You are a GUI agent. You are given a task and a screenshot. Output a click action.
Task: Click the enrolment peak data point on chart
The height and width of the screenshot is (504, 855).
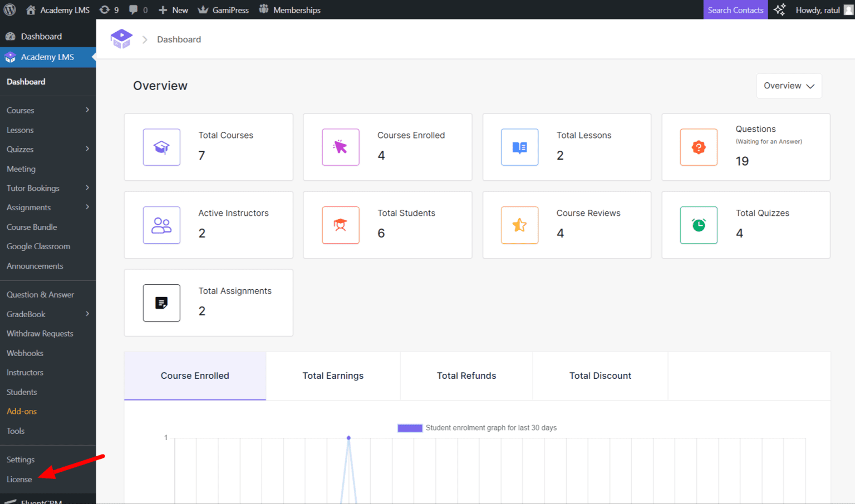(348, 438)
